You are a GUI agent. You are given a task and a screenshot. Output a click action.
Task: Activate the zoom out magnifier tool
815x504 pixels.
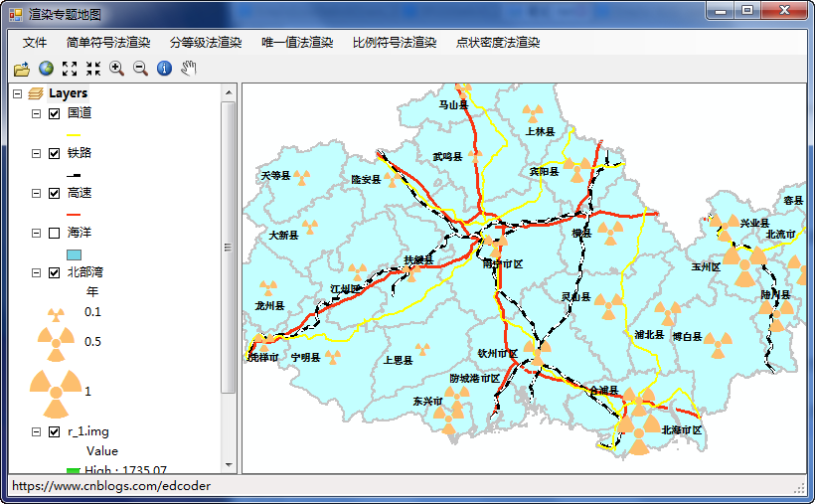[x=140, y=69]
